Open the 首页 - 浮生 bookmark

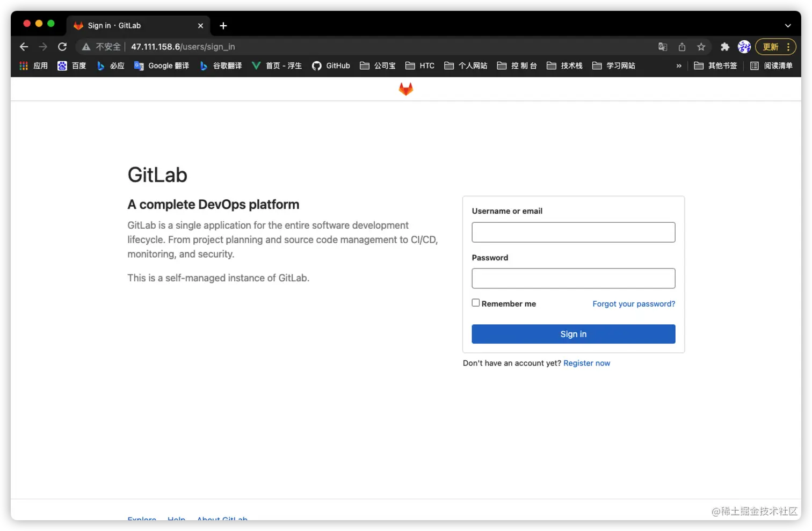[x=277, y=66]
